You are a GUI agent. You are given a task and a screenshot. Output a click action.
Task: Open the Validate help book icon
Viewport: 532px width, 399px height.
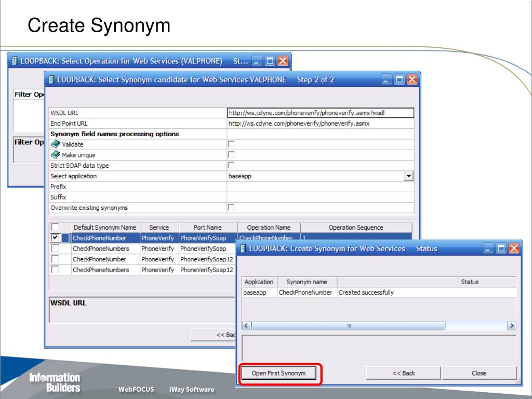coord(55,144)
